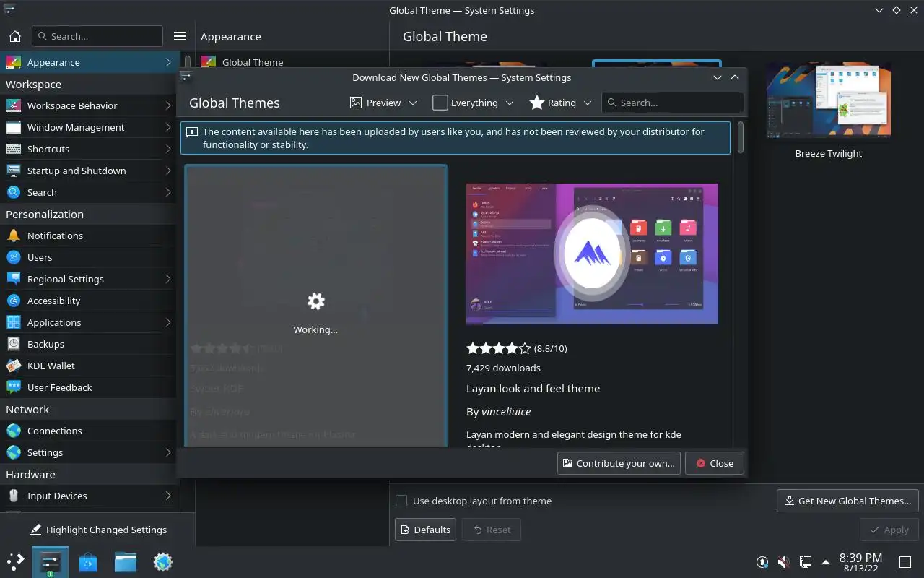
Task: Click the Shortcuts keyboard icon
Action: pos(13,149)
